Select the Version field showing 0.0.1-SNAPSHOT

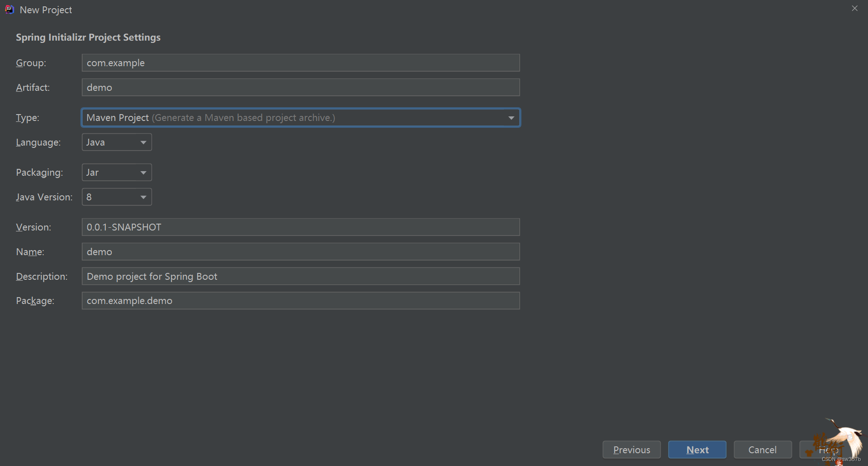pyautogui.click(x=300, y=227)
